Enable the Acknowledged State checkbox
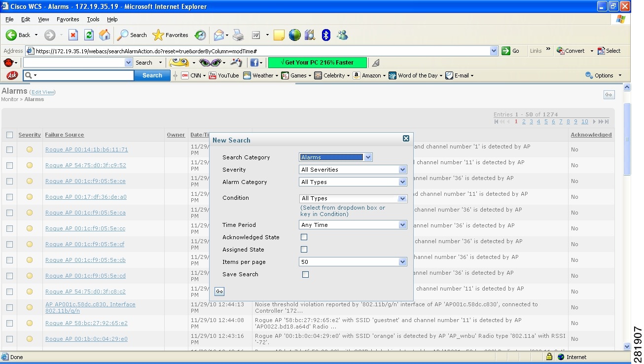 click(304, 237)
